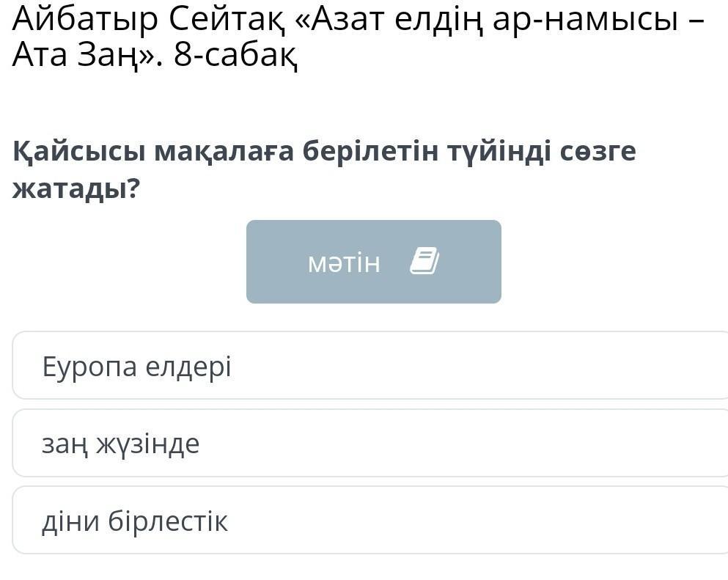The image size is (728, 580).
Task: Click the word бірлестік in third option
Action: 168,521
